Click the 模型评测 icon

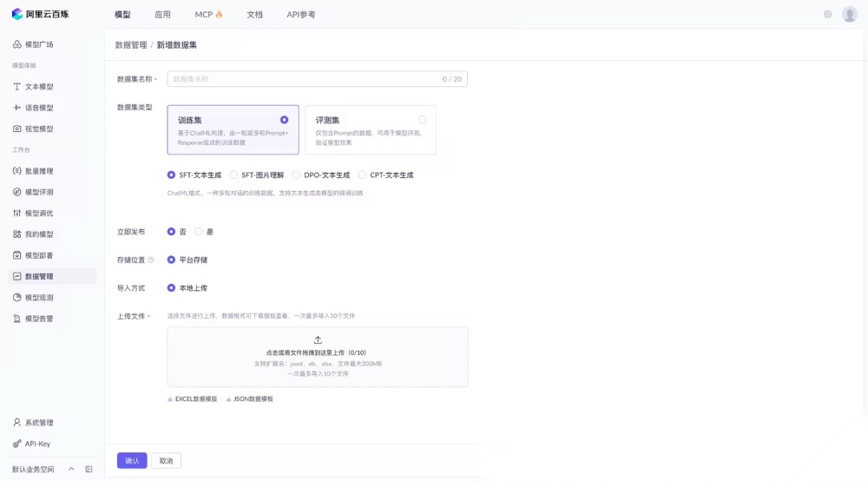(x=17, y=192)
